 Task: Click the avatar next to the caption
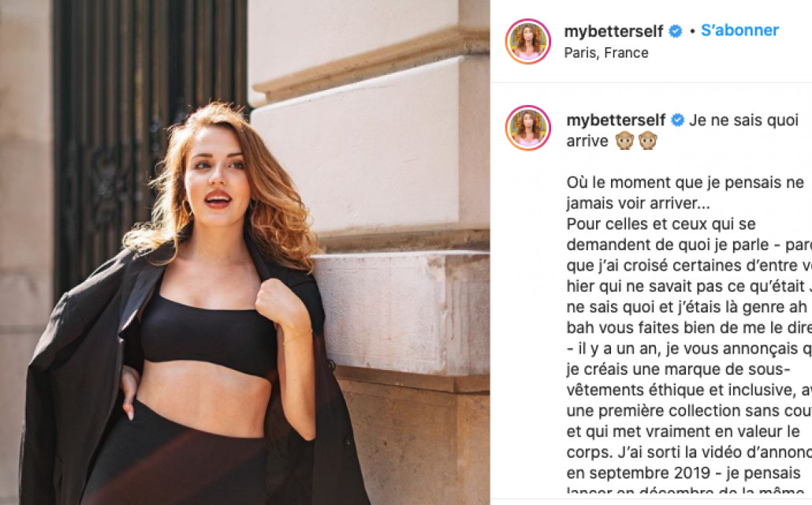click(527, 128)
